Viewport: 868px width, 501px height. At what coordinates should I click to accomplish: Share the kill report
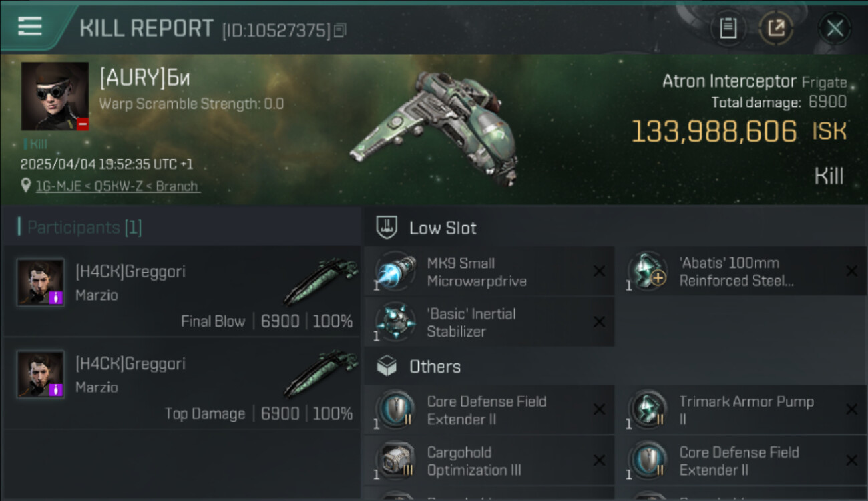click(x=776, y=28)
